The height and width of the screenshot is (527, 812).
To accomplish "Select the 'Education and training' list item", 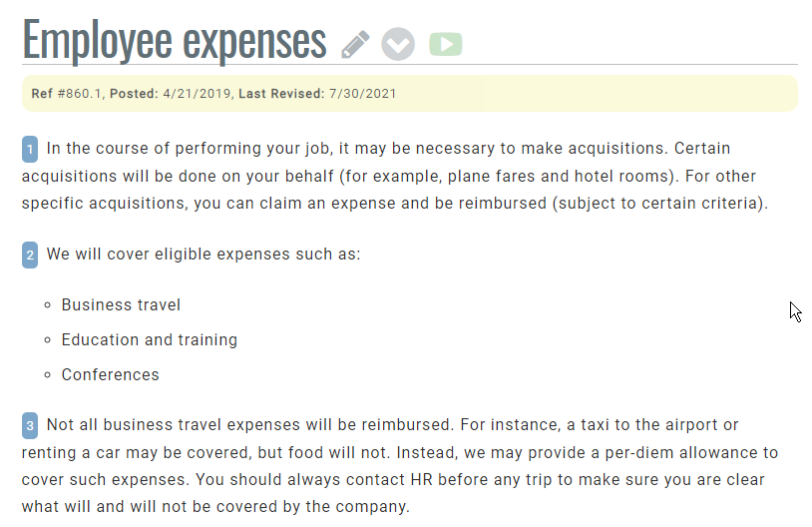I will click(150, 339).
